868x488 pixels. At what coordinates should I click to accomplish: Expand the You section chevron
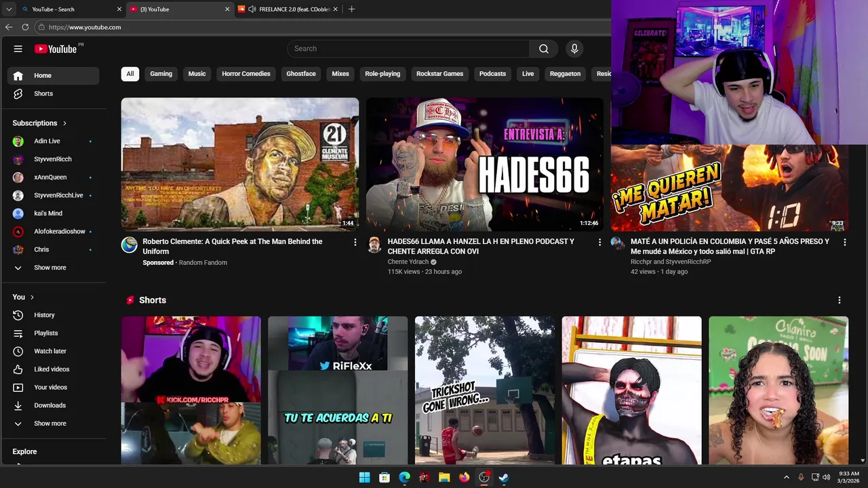32,297
